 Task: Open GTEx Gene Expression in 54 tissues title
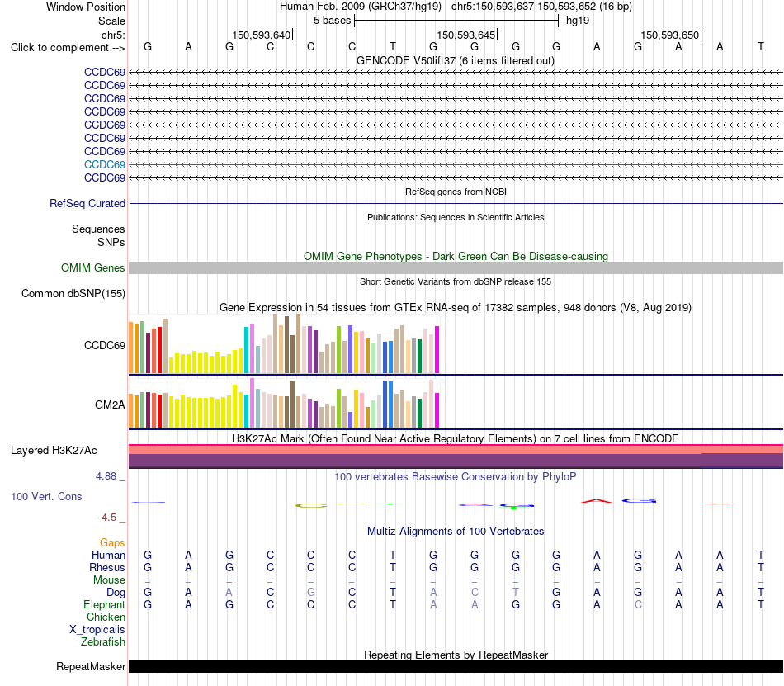[456, 307]
